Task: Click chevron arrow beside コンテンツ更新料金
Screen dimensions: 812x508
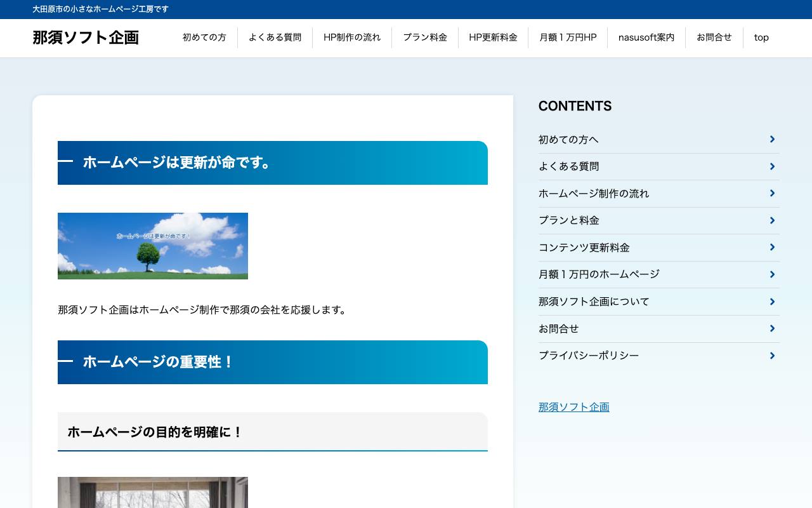Action: click(x=772, y=247)
